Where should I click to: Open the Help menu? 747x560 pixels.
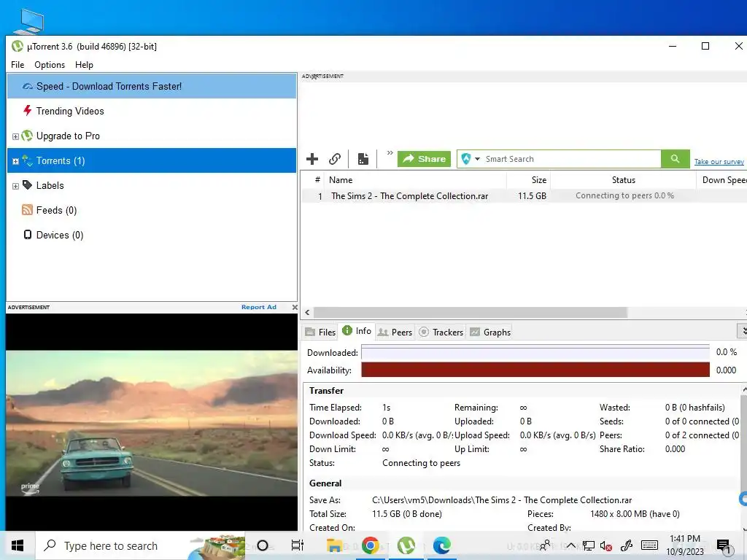coord(85,65)
